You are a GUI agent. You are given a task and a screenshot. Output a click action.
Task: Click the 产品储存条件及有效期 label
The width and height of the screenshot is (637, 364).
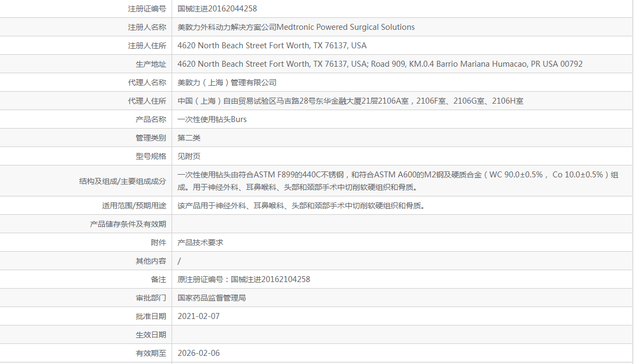tap(128, 224)
